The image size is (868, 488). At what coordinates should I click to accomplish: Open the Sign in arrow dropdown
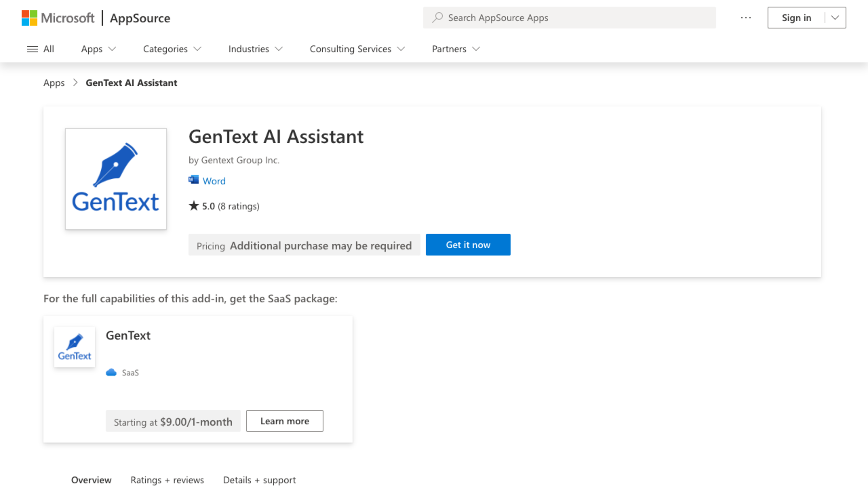(835, 18)
